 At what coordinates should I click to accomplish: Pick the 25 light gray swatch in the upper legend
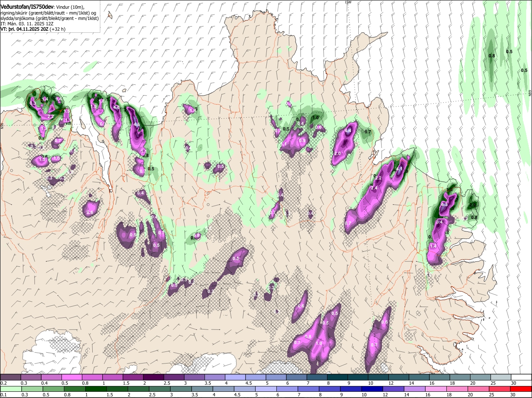click(501, 377)
